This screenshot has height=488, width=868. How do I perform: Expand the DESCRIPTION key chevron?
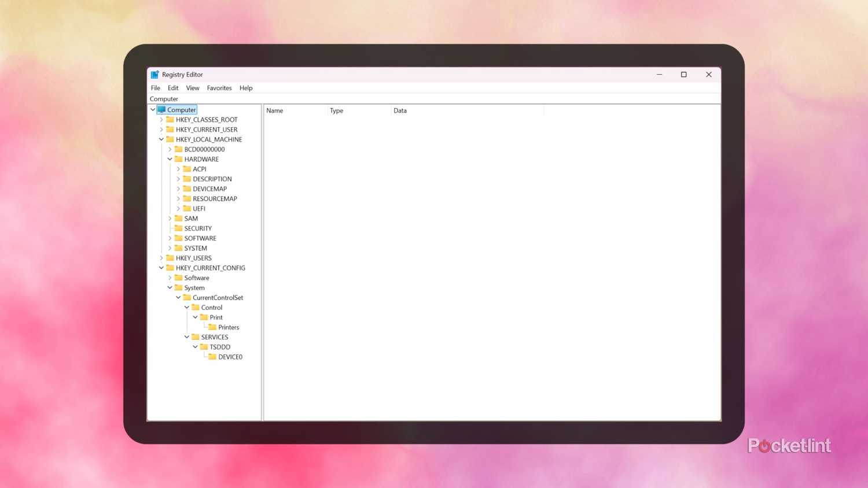(x=178, y=179)
